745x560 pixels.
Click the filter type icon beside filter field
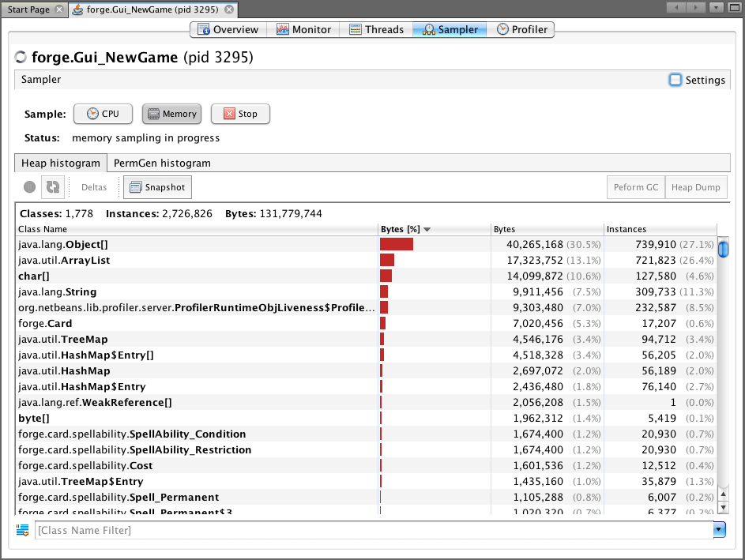point(22,530)
